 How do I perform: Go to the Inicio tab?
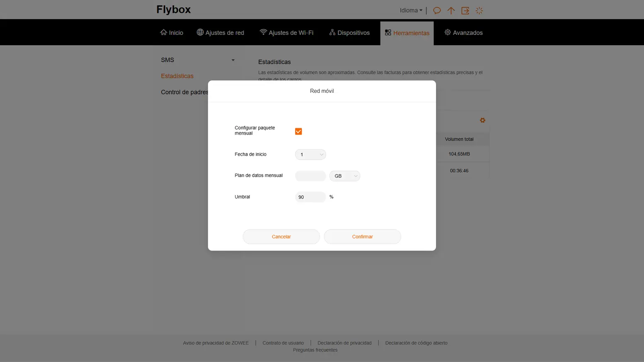pyautogui.click(x=172, y=33)
